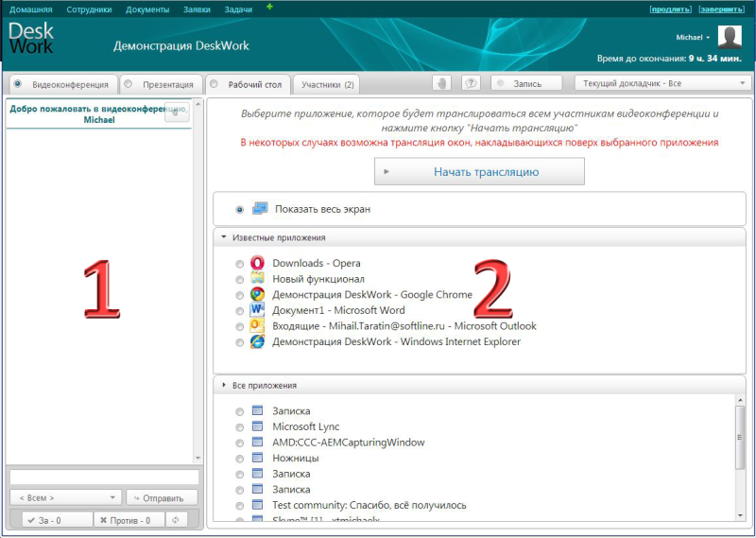Select Документ1 - Microsoft Word radio button
This screenshot has width=756, height=538.
coord(240,311)
